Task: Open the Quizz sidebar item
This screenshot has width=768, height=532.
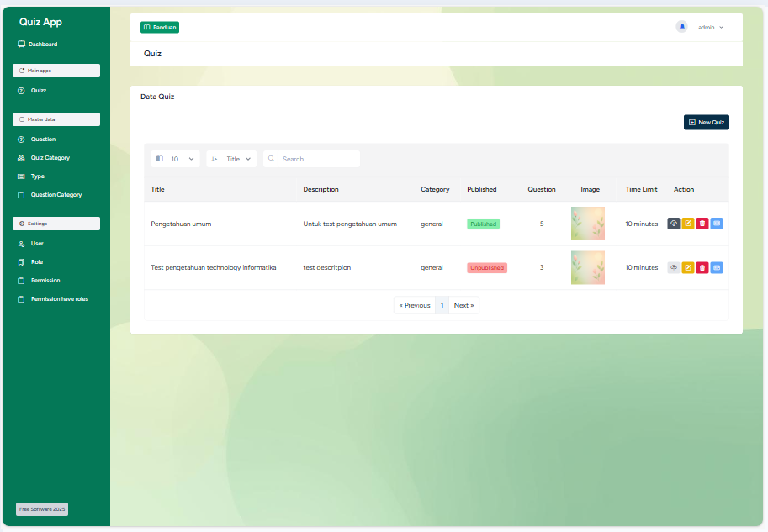Action: [x=32, y=91]
